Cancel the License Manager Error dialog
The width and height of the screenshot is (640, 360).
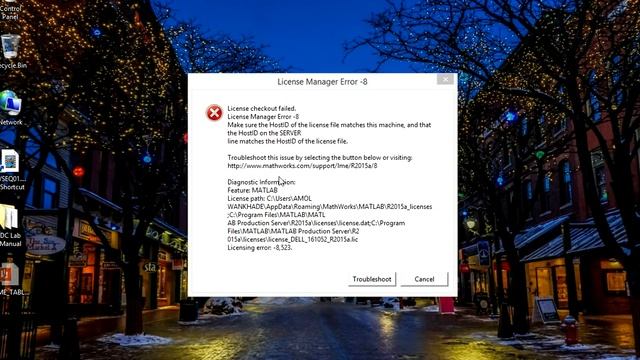coord(424,279)
